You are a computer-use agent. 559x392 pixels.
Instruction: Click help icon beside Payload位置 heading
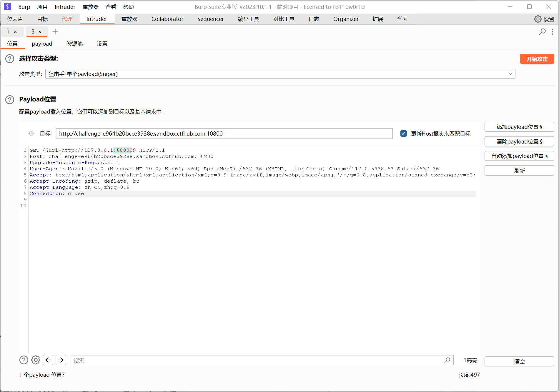pyautogui.click(x=10, y=100)
